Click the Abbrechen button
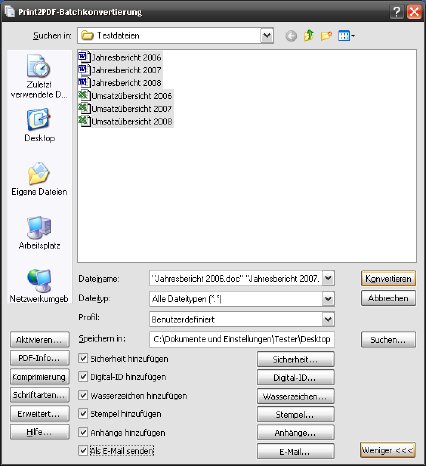Image resolution: width=426 pixels, height=466 pixels. [x=388, y=298]
